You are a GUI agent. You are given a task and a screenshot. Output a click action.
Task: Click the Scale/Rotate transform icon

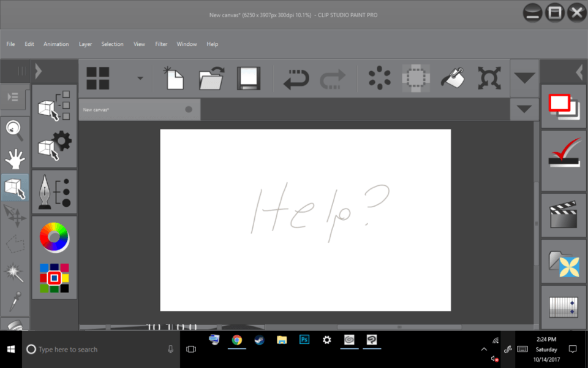(x=489, y=78)
